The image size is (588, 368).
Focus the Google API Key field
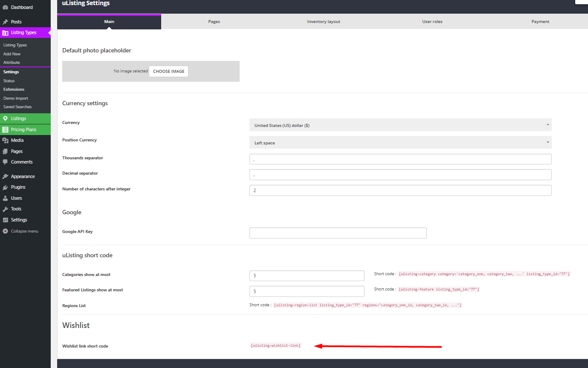pyautogui.click(x=338, y=233)
